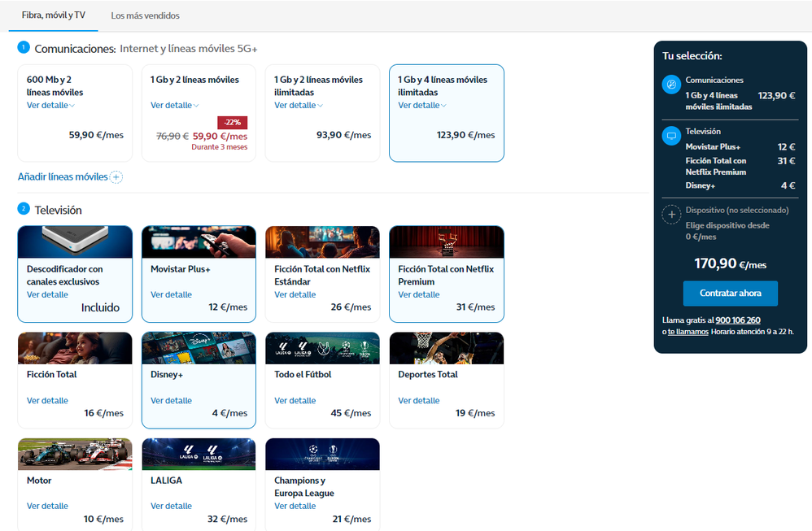
Task: Select the 600 Mb y 2 líneas móviles plan
Action: (x=75, y=113)
